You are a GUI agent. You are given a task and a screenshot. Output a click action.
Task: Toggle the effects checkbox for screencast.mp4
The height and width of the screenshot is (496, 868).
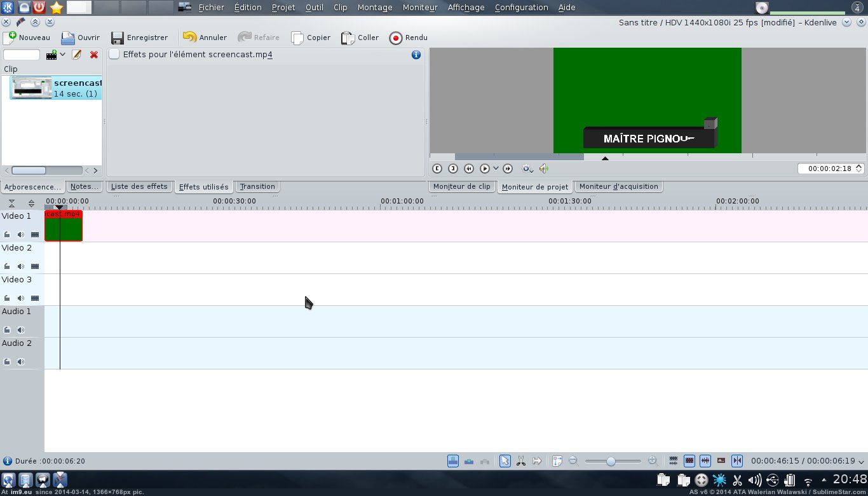[114, 55]
